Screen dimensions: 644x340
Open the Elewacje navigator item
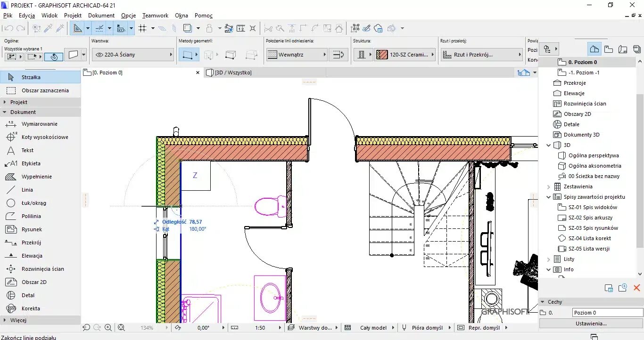pyautogui.click(x=574, y=93)
